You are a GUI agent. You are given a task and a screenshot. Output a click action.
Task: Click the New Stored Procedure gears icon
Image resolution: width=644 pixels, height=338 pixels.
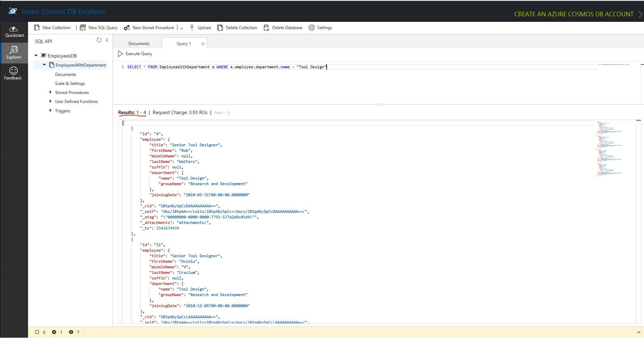[x=127, y=28]
